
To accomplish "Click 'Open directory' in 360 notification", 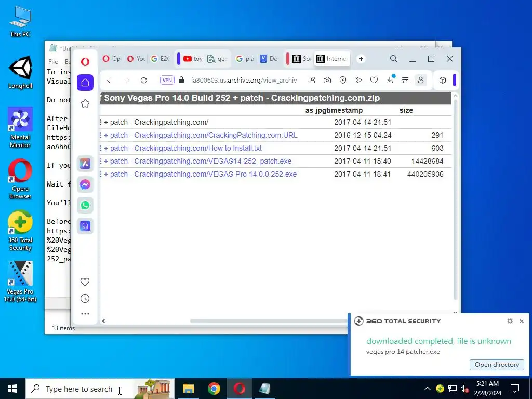I will coord(497,364).
